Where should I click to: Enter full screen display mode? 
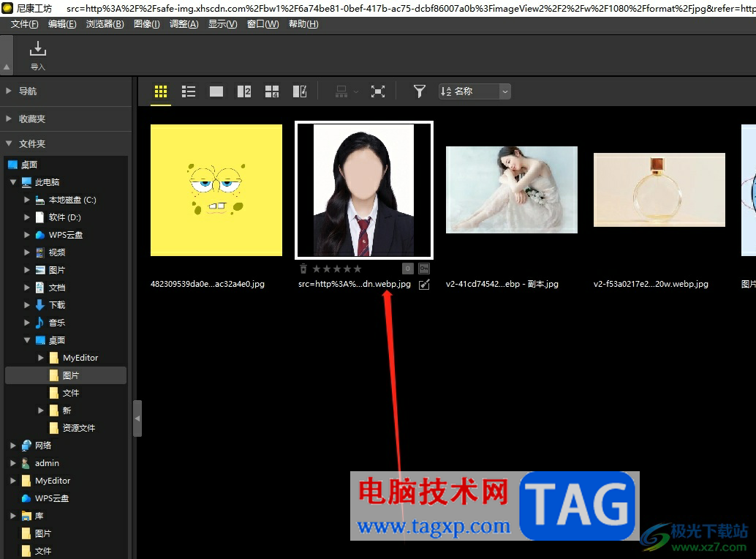click(x=378, y=91)
